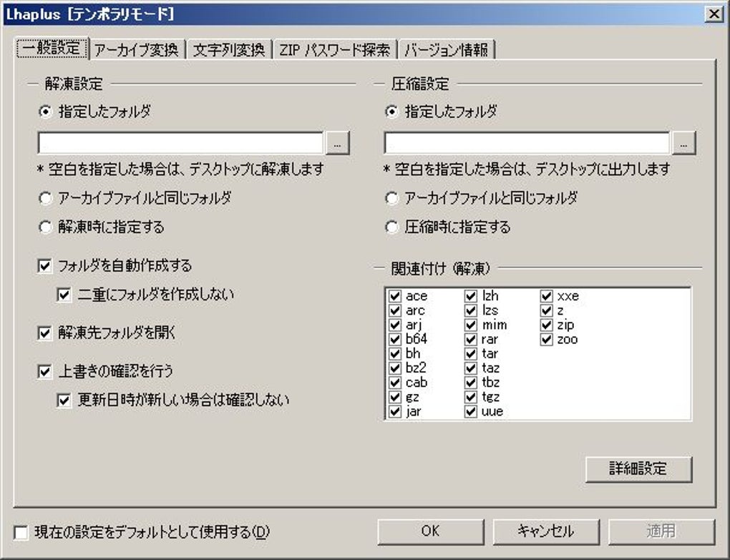Browse for the 解凍 destination folder
This screenshot has height=560, width=730.
(338, 143)
